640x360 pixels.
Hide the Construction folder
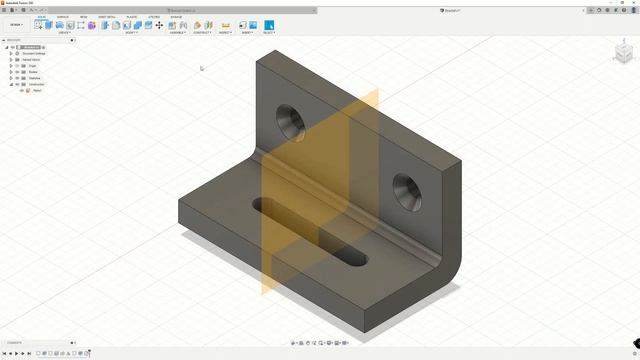[x=17, y=84]
